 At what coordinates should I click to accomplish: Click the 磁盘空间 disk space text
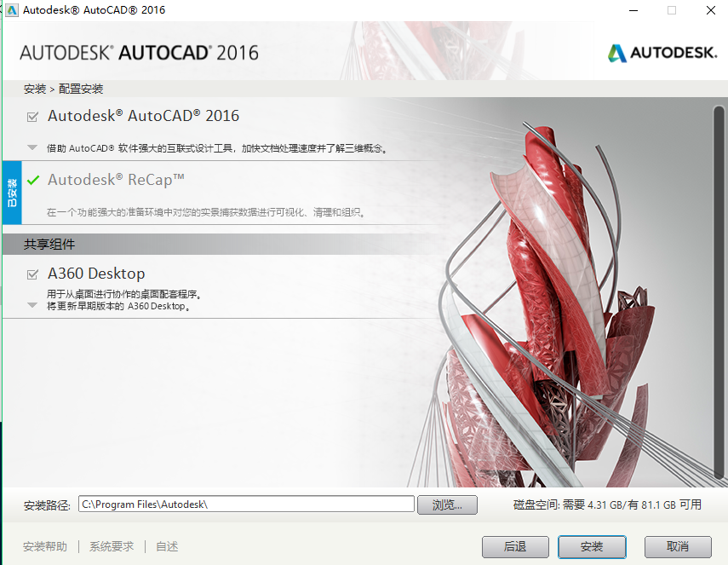(607, 504)
